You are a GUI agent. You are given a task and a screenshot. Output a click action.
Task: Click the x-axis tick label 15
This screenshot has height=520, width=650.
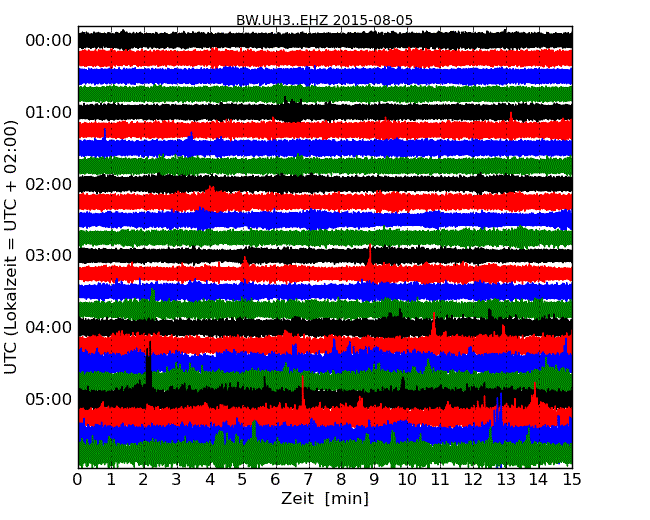572,480
